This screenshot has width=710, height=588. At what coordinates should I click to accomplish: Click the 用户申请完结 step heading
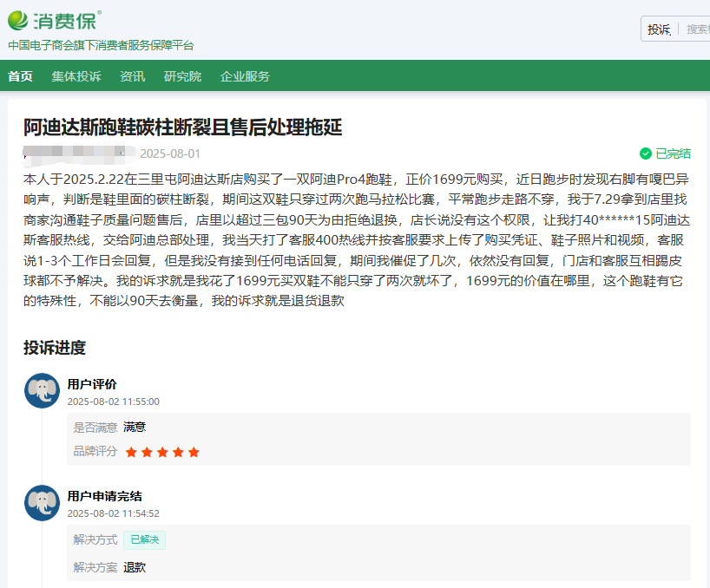[x=105, y=496]
